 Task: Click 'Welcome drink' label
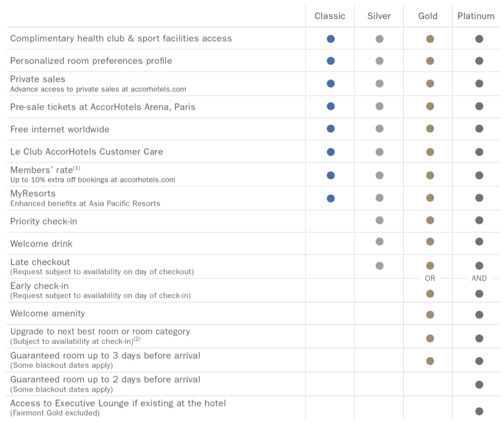pyautogui.click(x=41, y=244)
